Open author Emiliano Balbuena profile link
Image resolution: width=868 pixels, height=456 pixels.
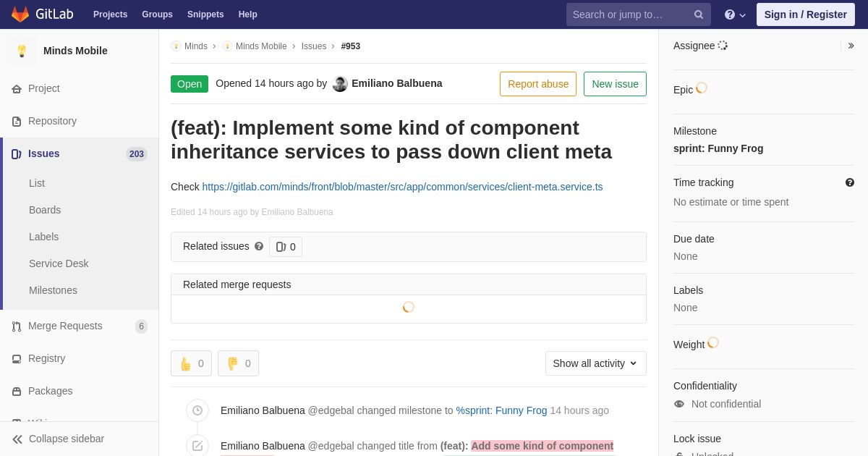coord(397,83)
